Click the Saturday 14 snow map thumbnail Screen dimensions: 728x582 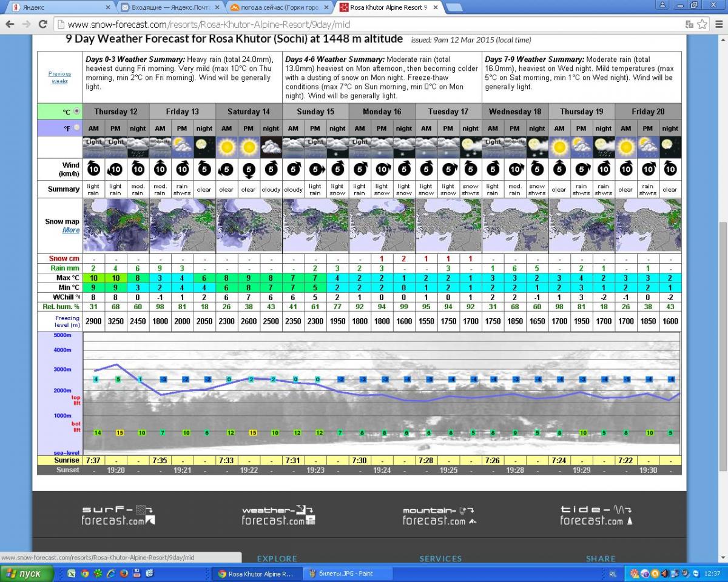click(x=249, y=225)
